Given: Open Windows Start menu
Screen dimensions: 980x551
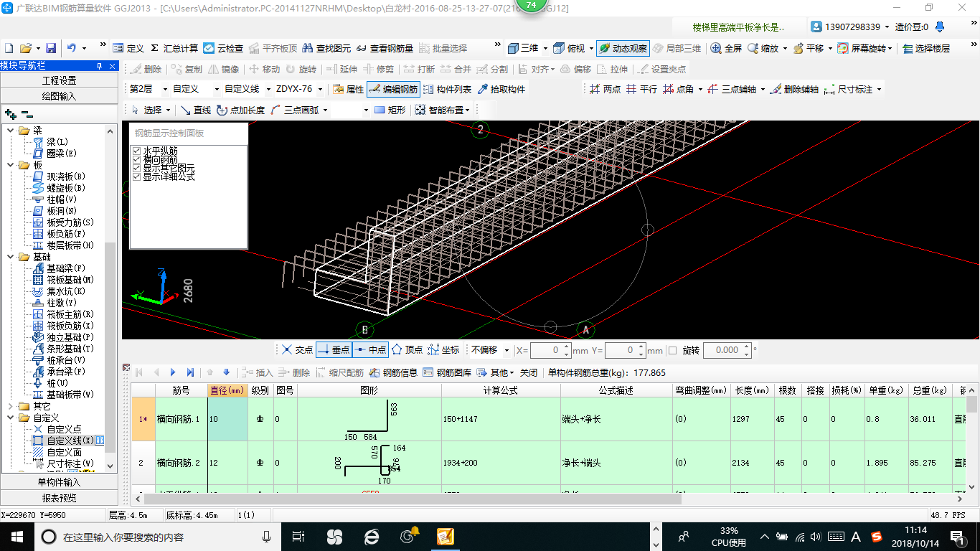Looking at the screenshot, I should point(16,536).
